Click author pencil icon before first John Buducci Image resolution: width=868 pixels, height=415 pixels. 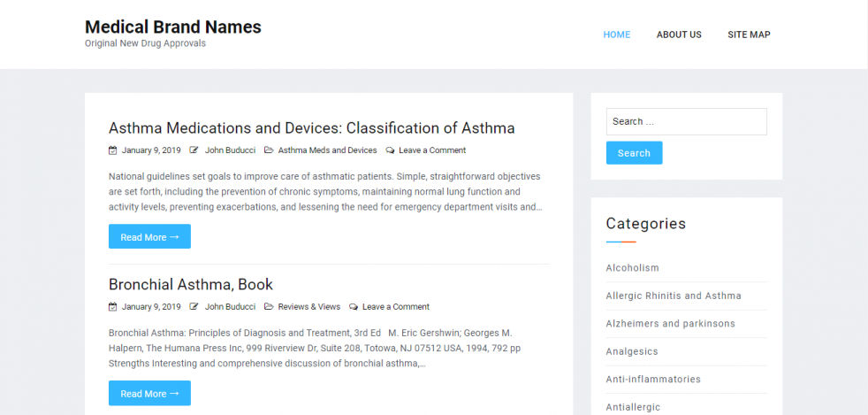194,150
